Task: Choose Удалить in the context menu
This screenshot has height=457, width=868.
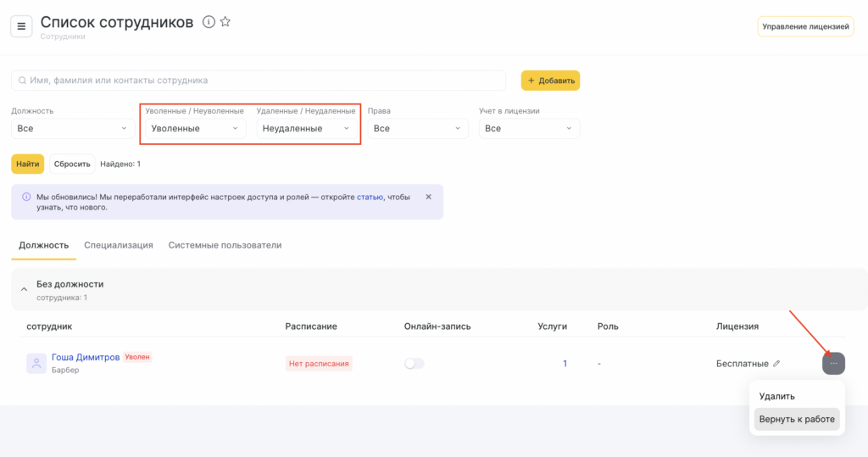Action: [x=777, y=396]
